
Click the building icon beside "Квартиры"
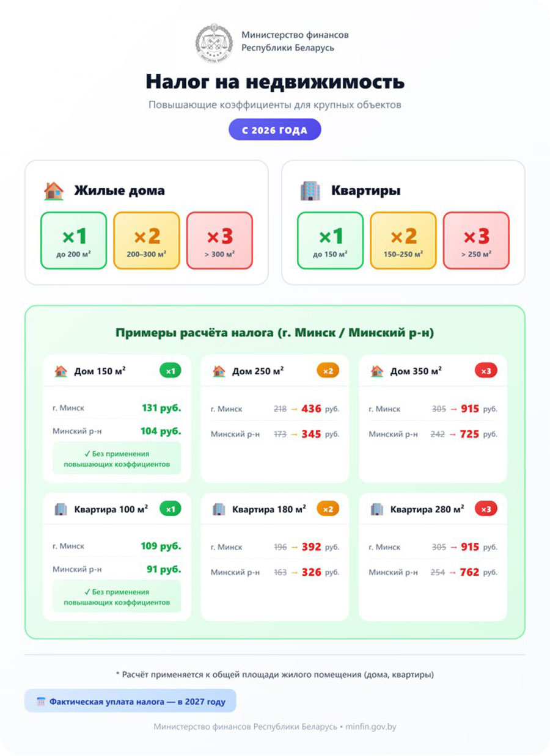[x=310, y=191]
